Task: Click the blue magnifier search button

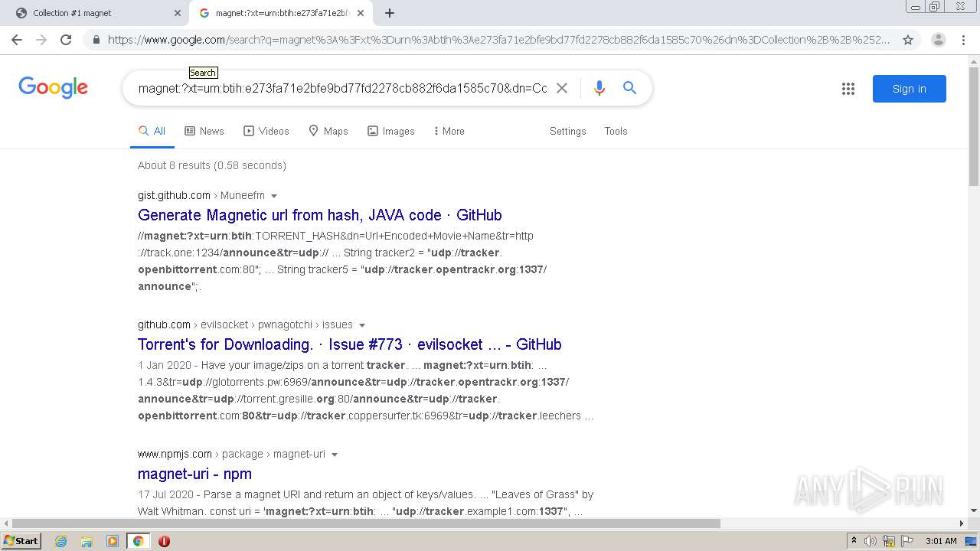Action: click(x=629, y=88)
